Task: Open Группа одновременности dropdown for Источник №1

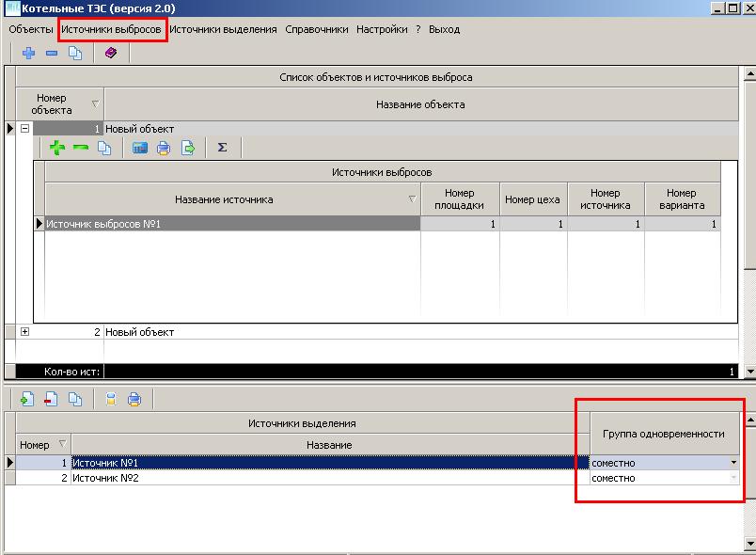Action: pyautogui.click(x=733, y=463)
